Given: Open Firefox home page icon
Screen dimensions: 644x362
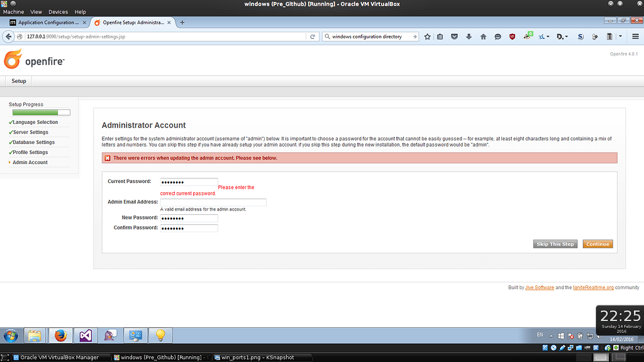Looking at the screenshot, I should (483, 36).
